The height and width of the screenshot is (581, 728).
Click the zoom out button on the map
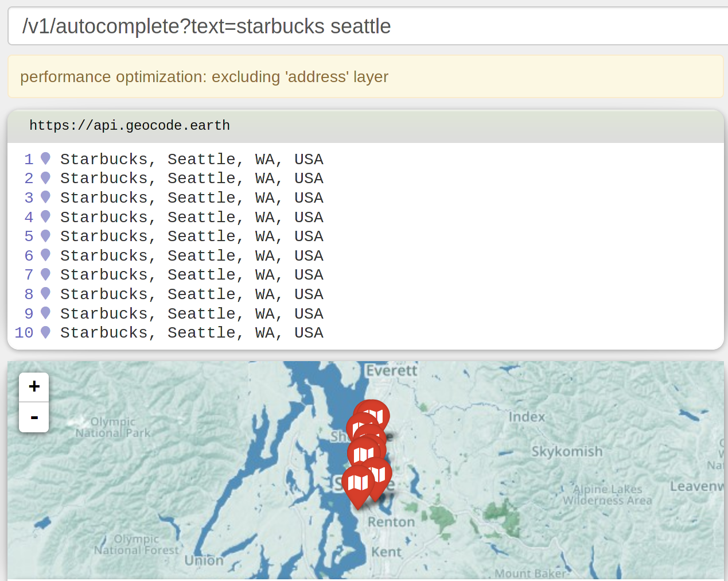(34, 417)
